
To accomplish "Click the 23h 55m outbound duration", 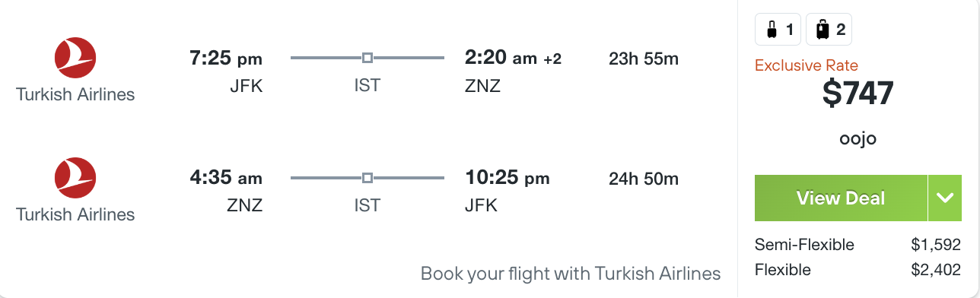I will (x=644, y=59).
